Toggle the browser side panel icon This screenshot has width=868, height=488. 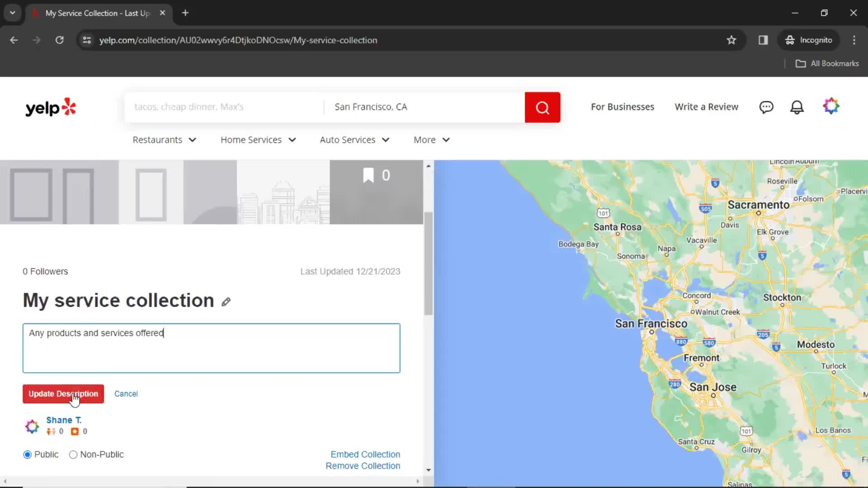[763, 40]
